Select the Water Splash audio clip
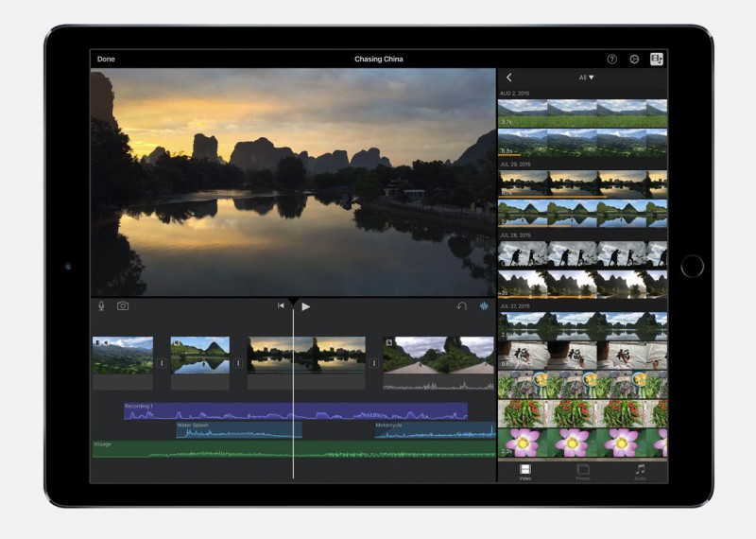The image size is (756, 539). click(238, 430)
